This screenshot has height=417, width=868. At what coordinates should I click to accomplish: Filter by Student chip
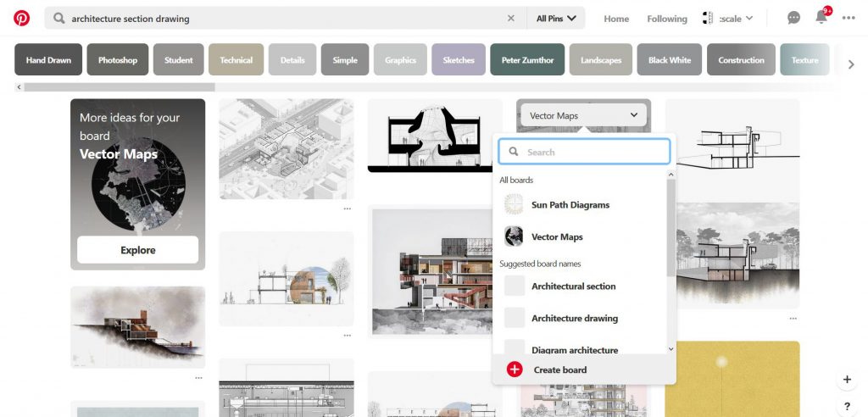coord(178,60)
